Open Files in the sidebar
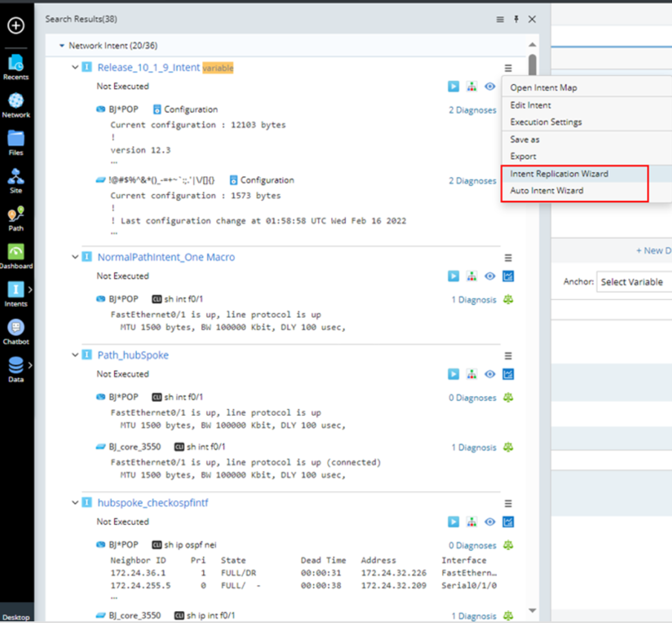 pyautogui.click(x=16, y=144)
